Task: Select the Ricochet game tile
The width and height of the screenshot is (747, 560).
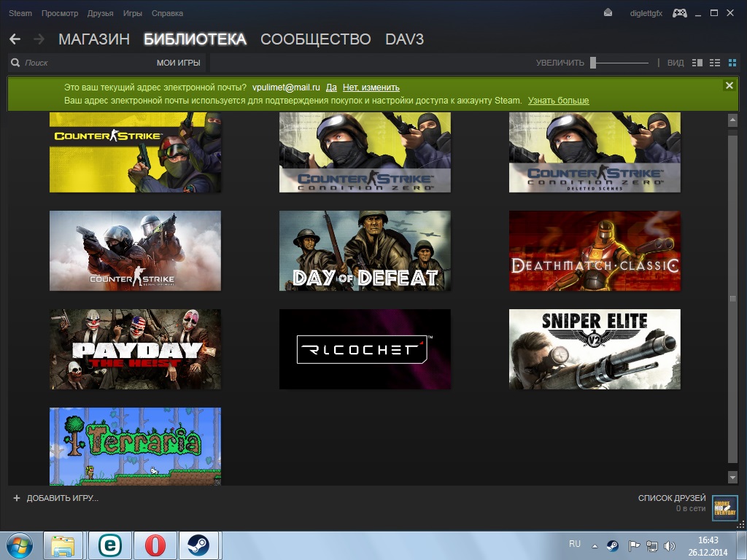Action: (365, 349)
